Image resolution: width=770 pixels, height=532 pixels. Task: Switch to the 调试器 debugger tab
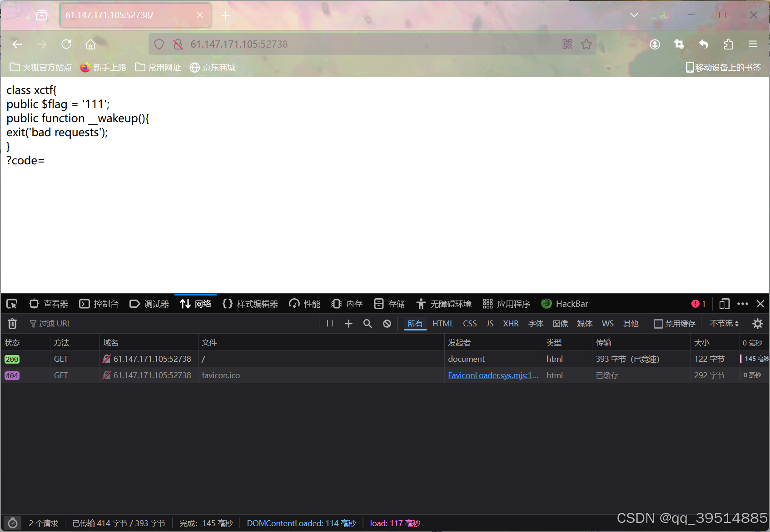[x=149, y=304]
